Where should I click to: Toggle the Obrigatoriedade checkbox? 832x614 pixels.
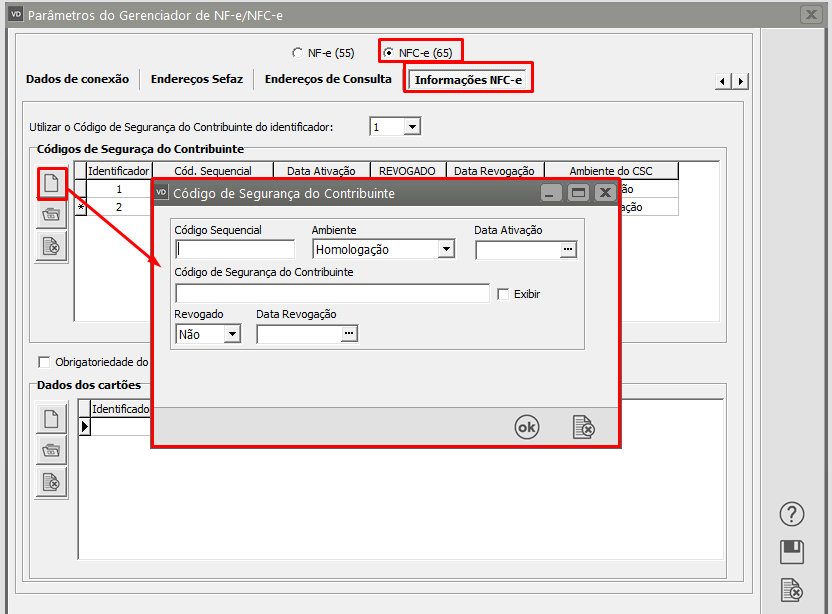coord(43,362)
